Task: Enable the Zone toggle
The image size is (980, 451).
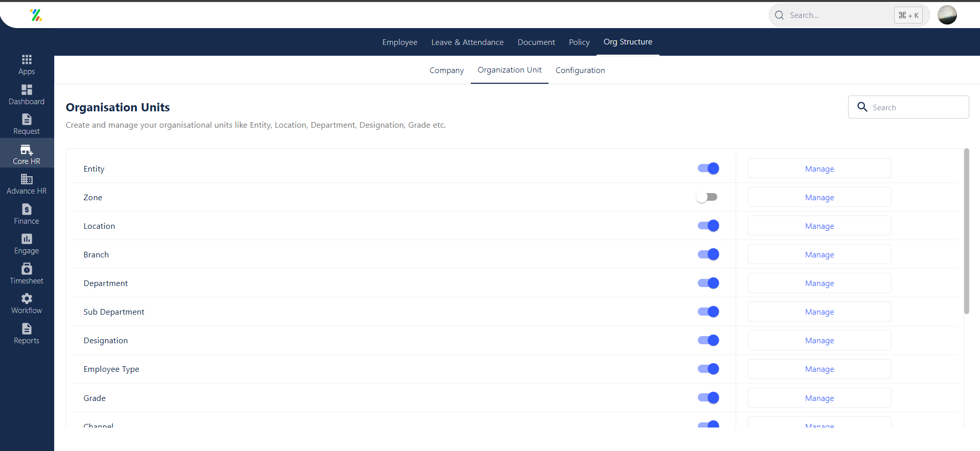Action: [707, 197]
